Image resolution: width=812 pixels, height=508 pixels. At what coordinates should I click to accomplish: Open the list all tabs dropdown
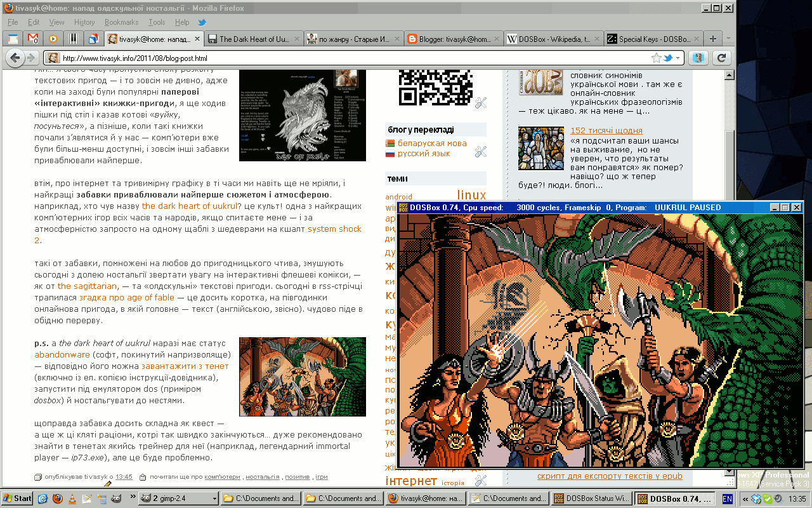[728, 39]
